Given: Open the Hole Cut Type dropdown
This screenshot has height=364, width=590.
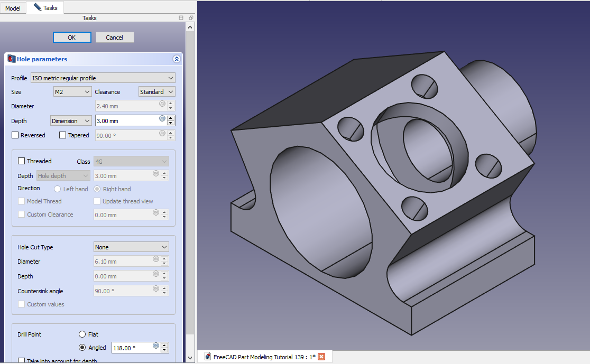Looking at the screenshot, I should pyautogui.click(x=131, y=247).
